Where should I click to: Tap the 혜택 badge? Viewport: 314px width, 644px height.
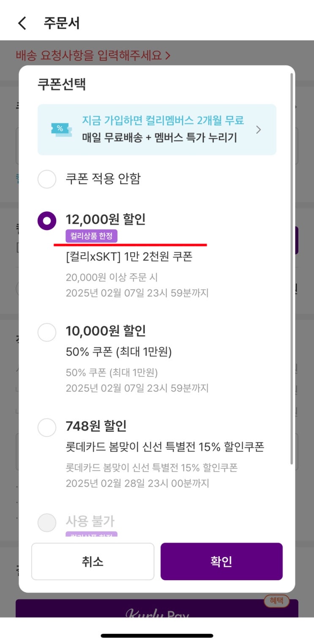(276, 601)
